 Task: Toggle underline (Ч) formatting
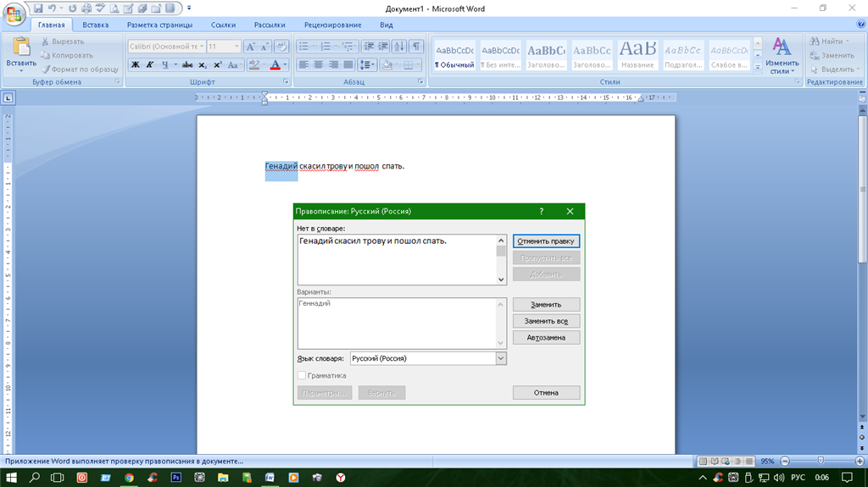164,64
